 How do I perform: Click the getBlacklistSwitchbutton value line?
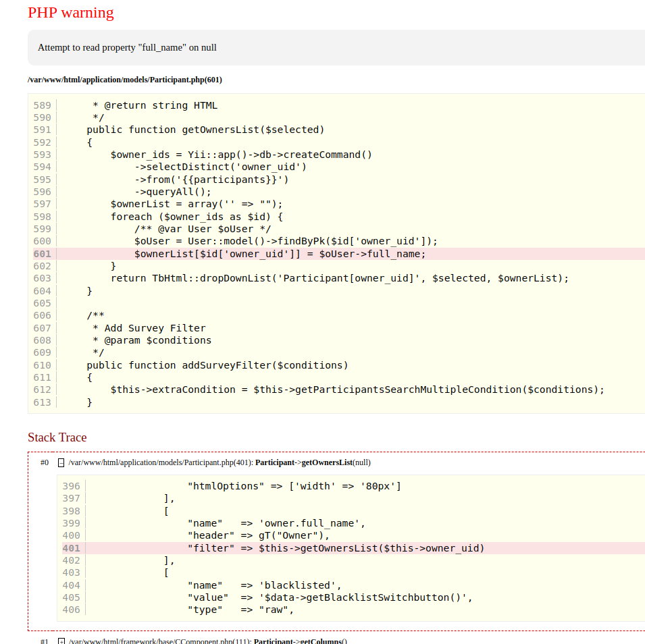point(330,597)
